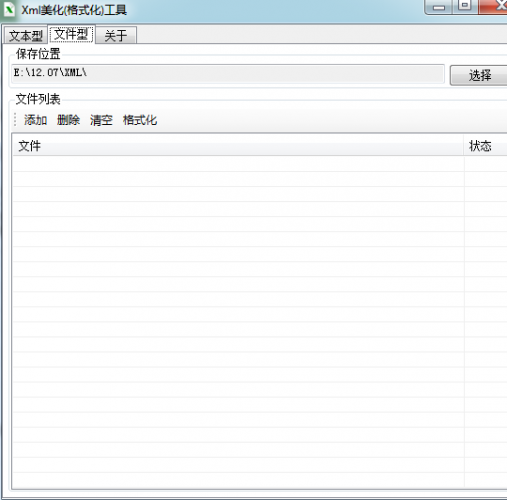Click the 选择 button for save location

[479, 75]
